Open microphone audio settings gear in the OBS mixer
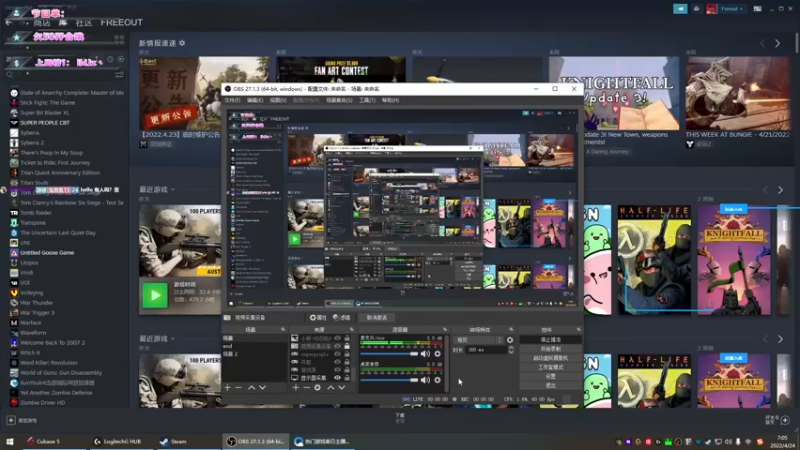This screenshot has width=800, height=450. click(437, 354)
